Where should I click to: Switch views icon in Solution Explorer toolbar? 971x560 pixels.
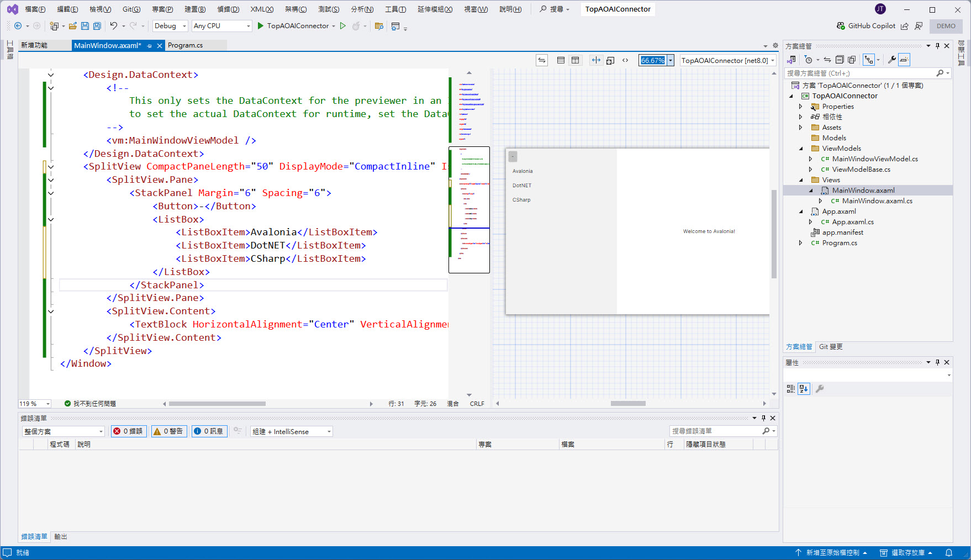(791, 60)
